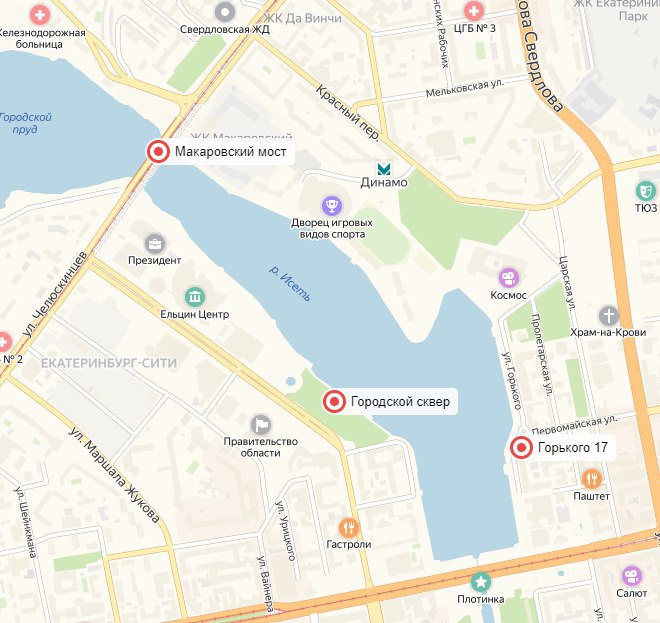The height and width of the screenshot is (623, 660).
Task: Click the Динамо metro station icon
Action: coord(384,170)
